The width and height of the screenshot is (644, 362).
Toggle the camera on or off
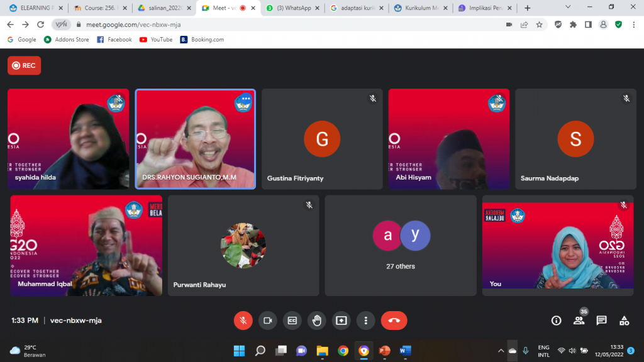tap(267, 321)
